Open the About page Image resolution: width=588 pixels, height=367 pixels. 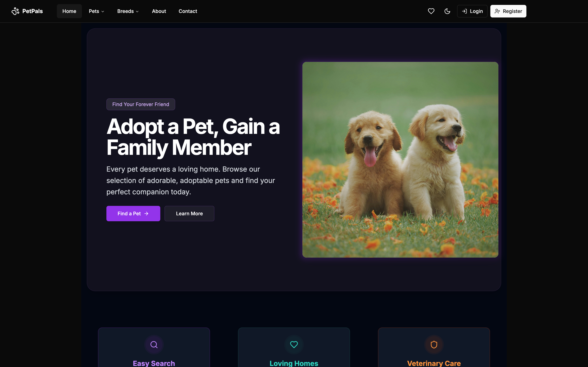(159, 11)
